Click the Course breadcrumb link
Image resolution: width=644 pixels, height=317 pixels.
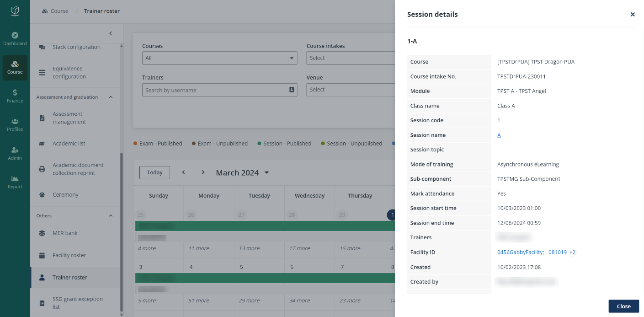pyautogui.click(x=59, y=11)
